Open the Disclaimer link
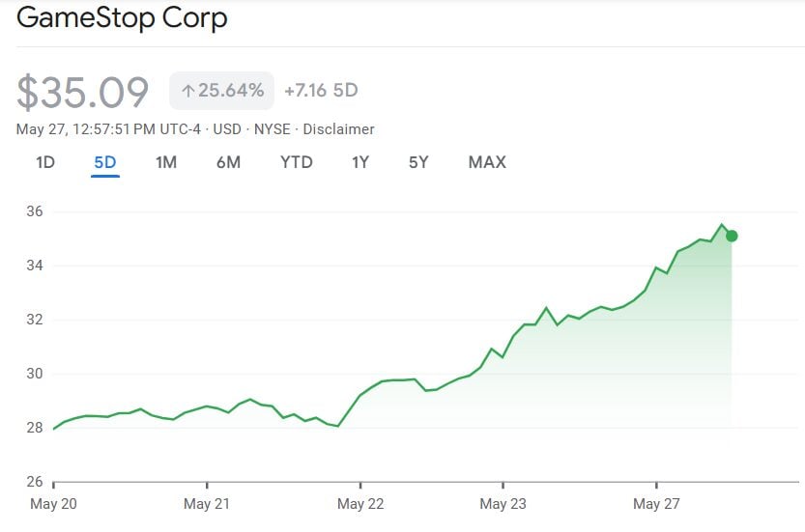Viewport: 805px width, 532px height. pos(338,129)
